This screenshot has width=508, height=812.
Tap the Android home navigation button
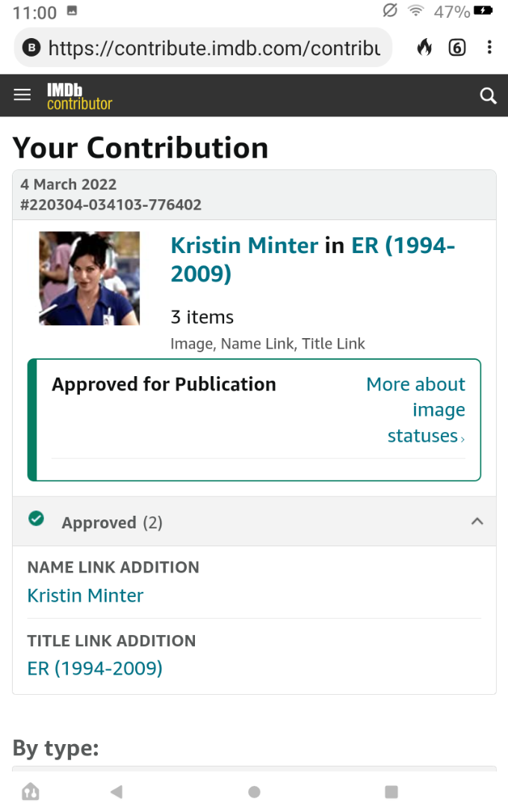pyautogui.click(x=254, y=792)
